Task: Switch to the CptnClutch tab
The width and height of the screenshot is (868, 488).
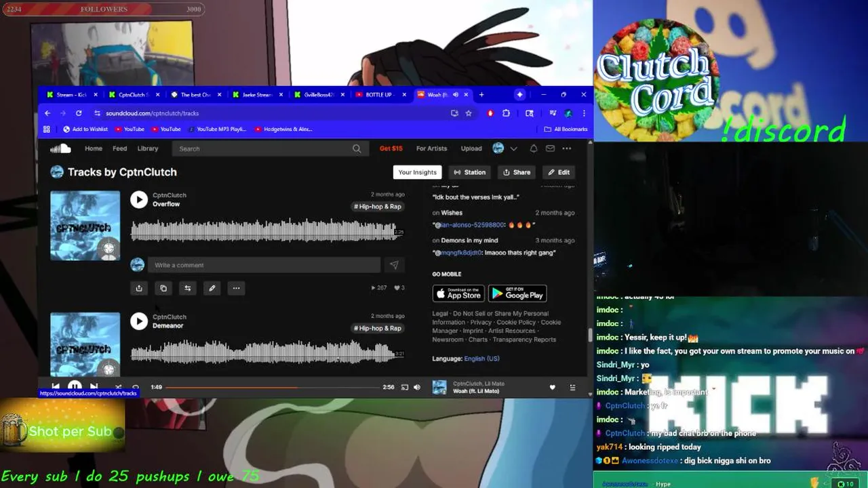Action: [x=134, y=95]
